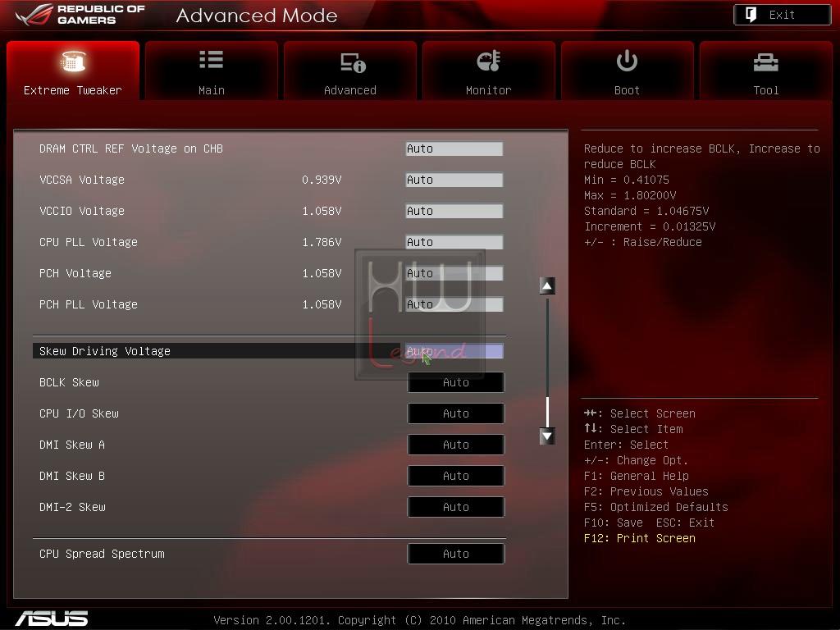Open BCLK Skew Auto dropdown
Image resolution: width=840 pixels, height=630 pixels.
pos(456,382)
